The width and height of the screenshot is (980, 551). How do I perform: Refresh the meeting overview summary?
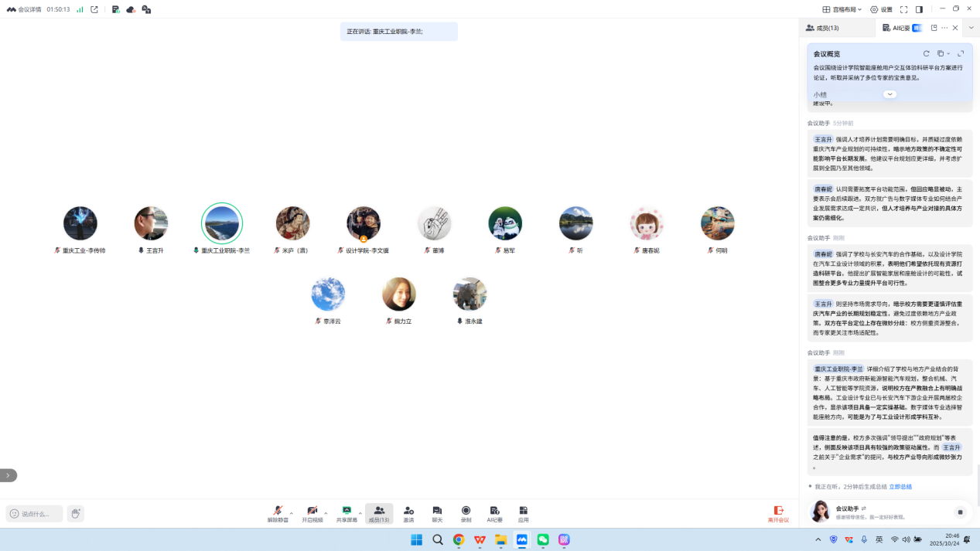tap(926, 54)
